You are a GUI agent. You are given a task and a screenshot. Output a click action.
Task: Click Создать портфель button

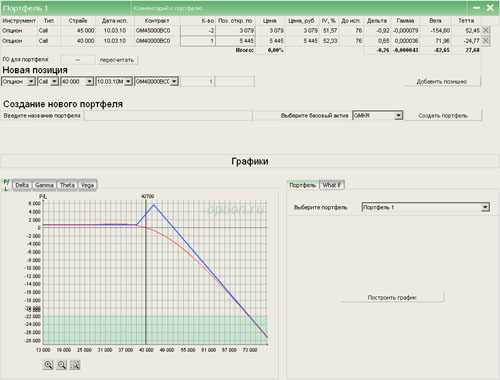(x=443, y=116)
